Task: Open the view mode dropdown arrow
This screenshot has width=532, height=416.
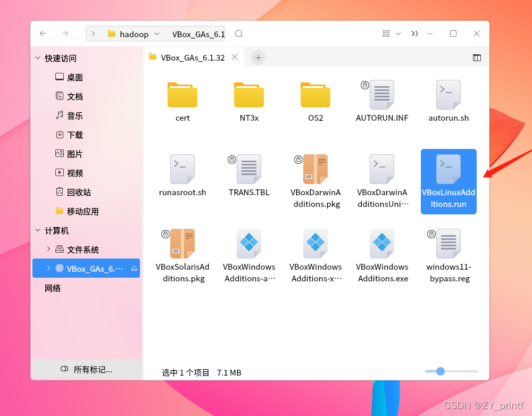Action: (398, 34)
